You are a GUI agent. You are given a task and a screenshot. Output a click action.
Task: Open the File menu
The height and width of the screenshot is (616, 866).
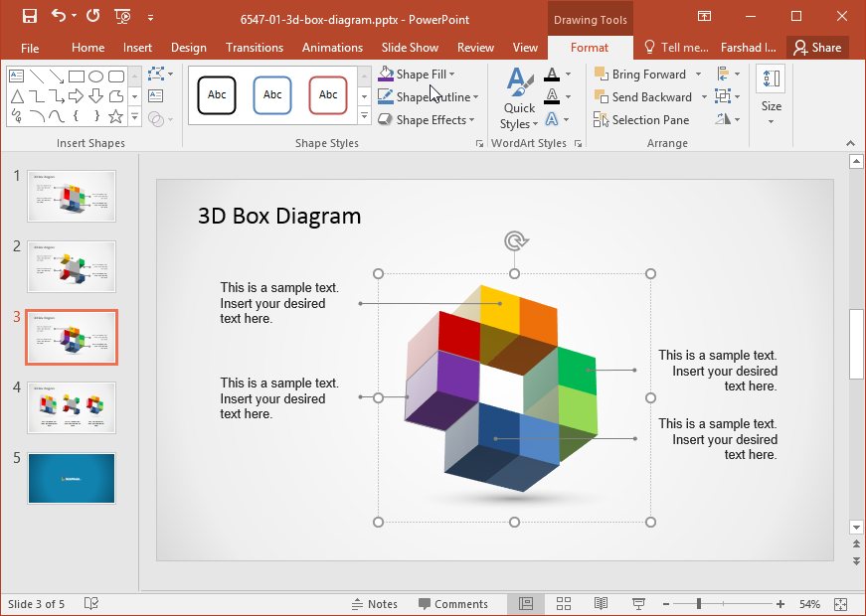pos(30,48)
